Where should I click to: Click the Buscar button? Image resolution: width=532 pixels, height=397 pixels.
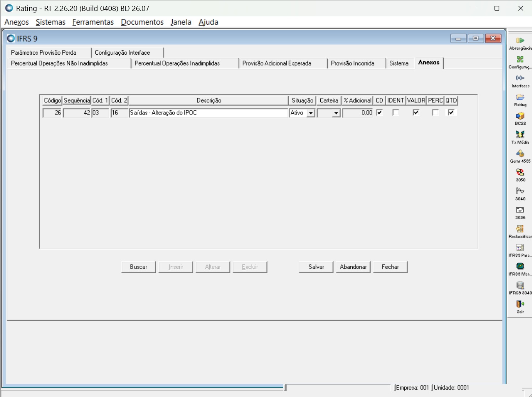coord(138,267)
